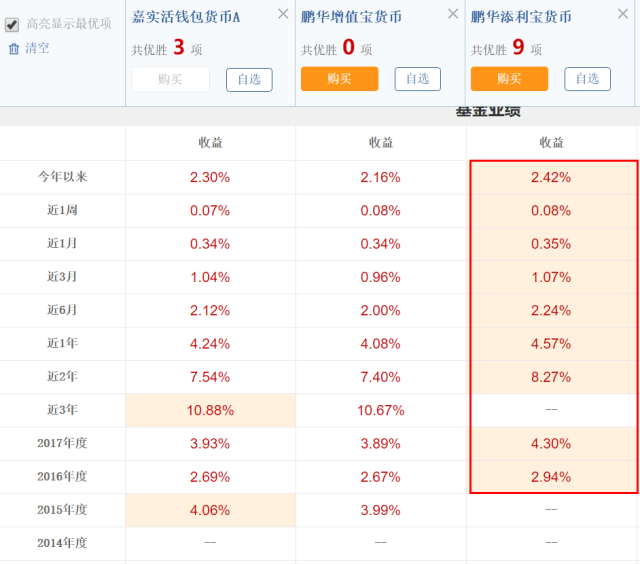The width and height of the screenshot is (640, 564).
Task: Select the 2016年度 row label
Action: point(62,477)
